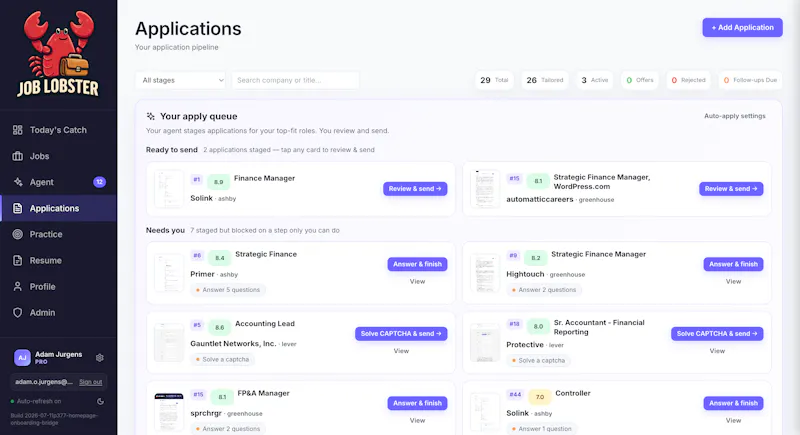800x435 pixels.
Task: Open the Admin section
Action: click(x=58, y=313)
